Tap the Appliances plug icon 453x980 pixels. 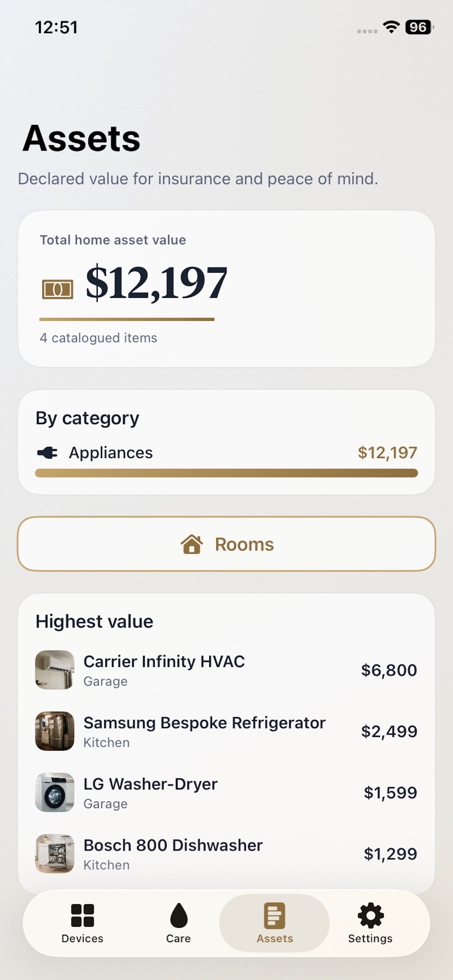[x=47, y=453]
